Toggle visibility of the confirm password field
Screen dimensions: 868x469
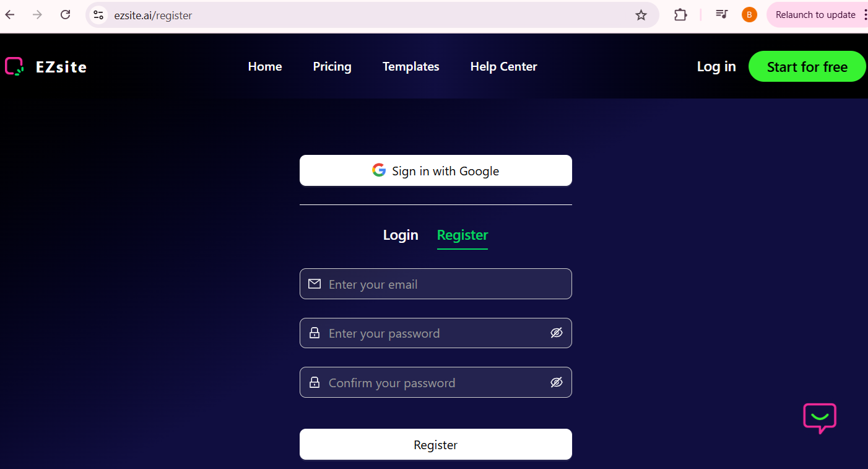click(557, 382)
